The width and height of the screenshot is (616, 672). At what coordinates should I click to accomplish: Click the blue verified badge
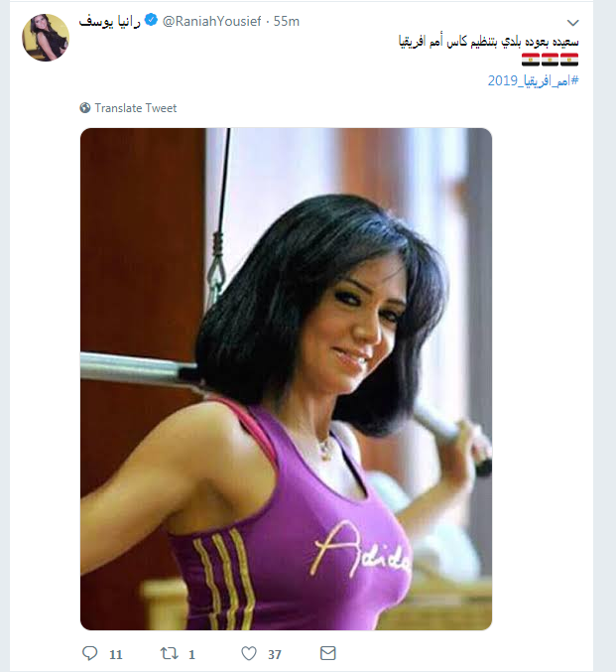tap(151, 20)
